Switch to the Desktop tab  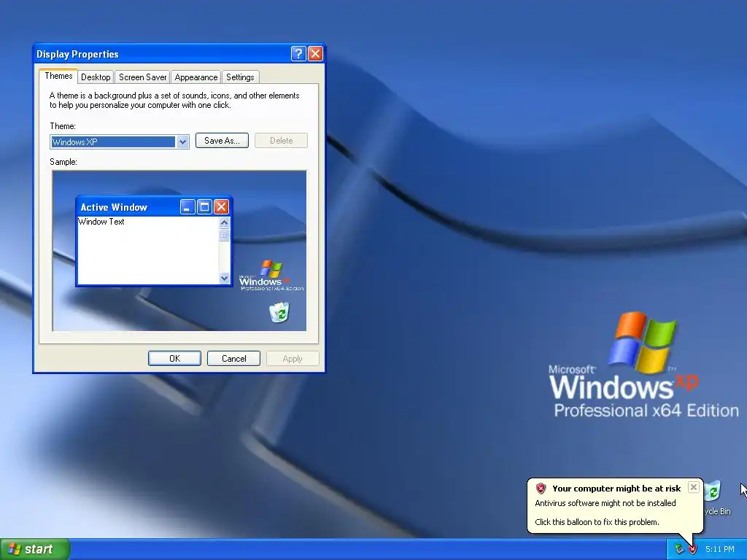[x=96, y=77]
